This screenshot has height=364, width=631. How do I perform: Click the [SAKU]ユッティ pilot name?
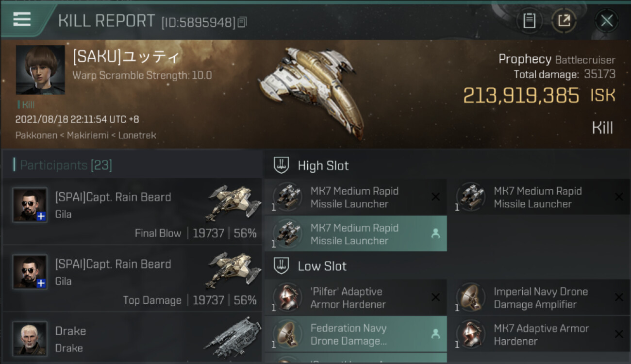click(126, 57)
